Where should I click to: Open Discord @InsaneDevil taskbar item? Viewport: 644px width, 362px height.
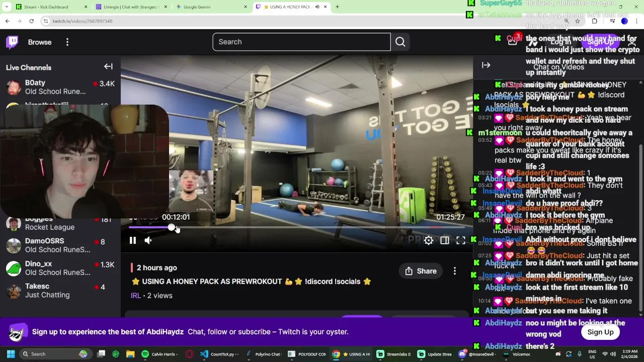click(476, 354)
